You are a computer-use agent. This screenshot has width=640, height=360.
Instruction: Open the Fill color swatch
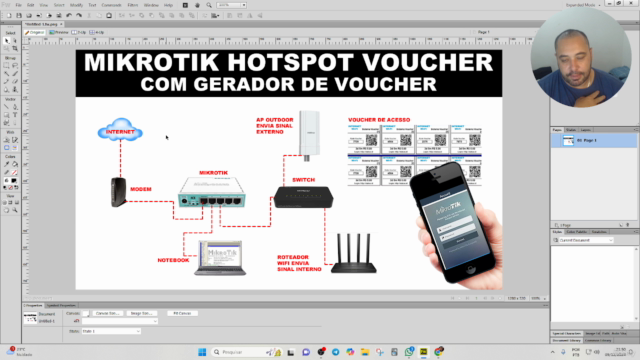14,180
